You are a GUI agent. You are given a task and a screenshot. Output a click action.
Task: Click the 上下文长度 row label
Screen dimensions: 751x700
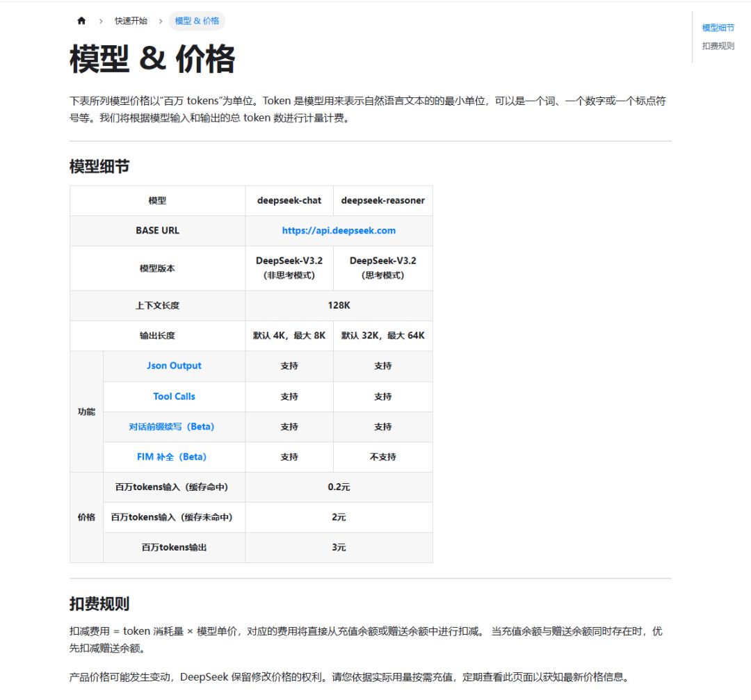click(x=158, y=305)
